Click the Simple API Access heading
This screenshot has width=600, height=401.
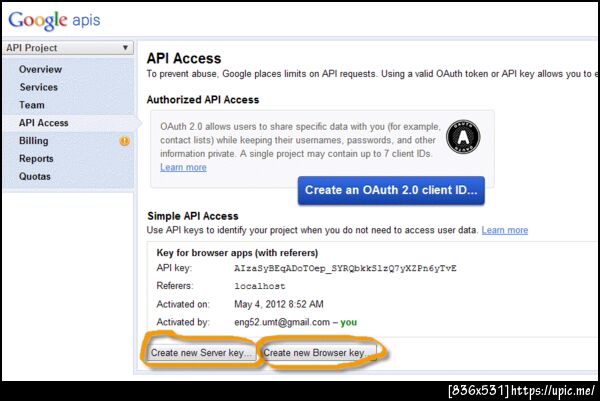193,216
